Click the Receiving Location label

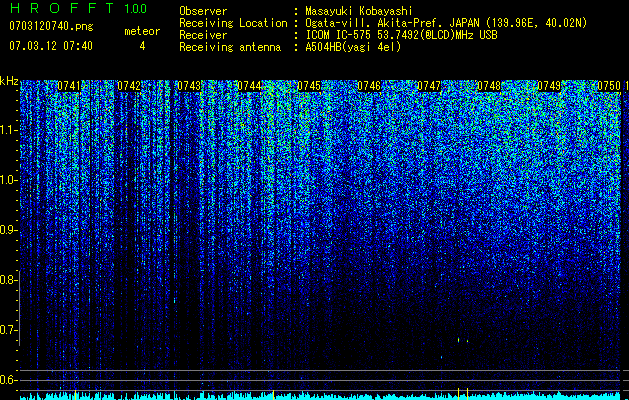pos(233,23)
